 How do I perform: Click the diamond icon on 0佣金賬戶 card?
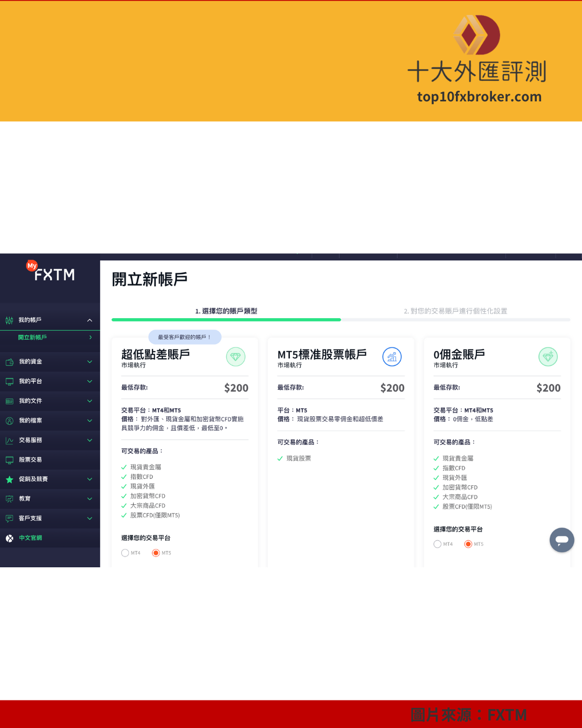(x=548, y=356)
